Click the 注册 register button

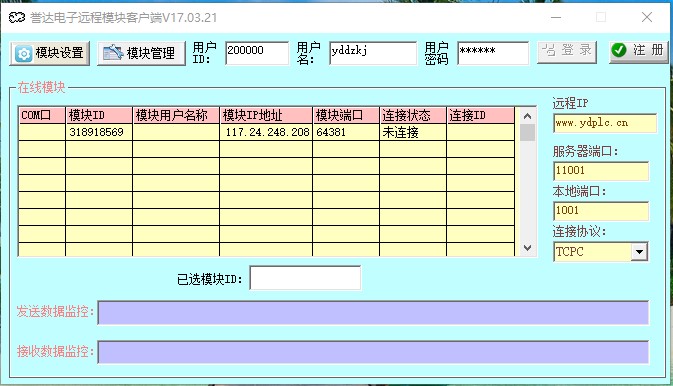638,52
